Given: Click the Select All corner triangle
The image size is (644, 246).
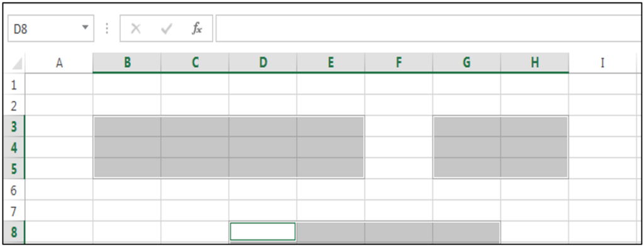Looking at the screenshot, I should [x=17, y=64].
